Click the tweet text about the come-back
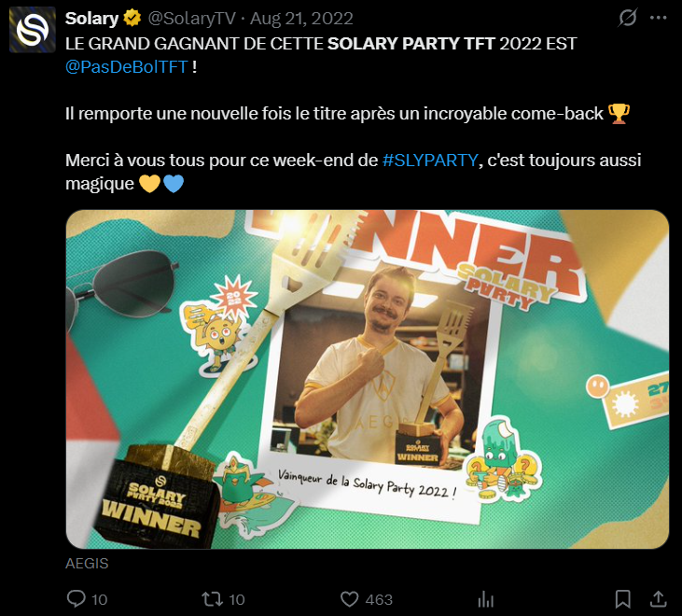This screenshot has width=682, height=616. pyautogui.click(x=336, y=114)
